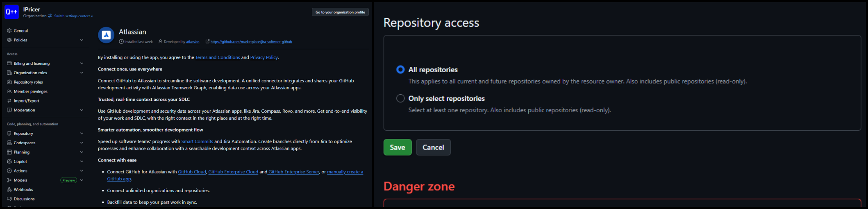Select the All repositories radio button
This screenshot has height=209, width=868.
pyautogui.click(x=400, y=70)
